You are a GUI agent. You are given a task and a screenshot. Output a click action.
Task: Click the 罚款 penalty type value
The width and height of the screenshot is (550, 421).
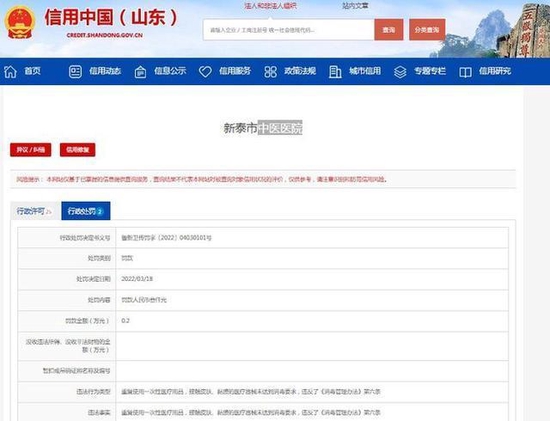(x=127, y=258)
